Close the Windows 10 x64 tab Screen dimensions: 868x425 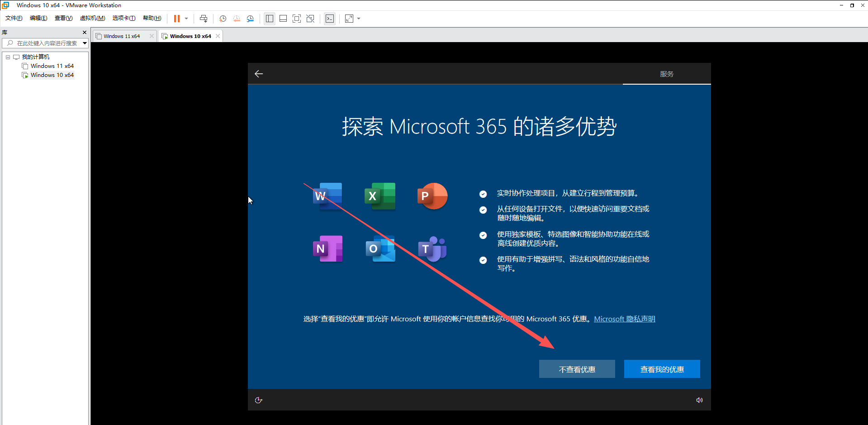pos(218,36)
